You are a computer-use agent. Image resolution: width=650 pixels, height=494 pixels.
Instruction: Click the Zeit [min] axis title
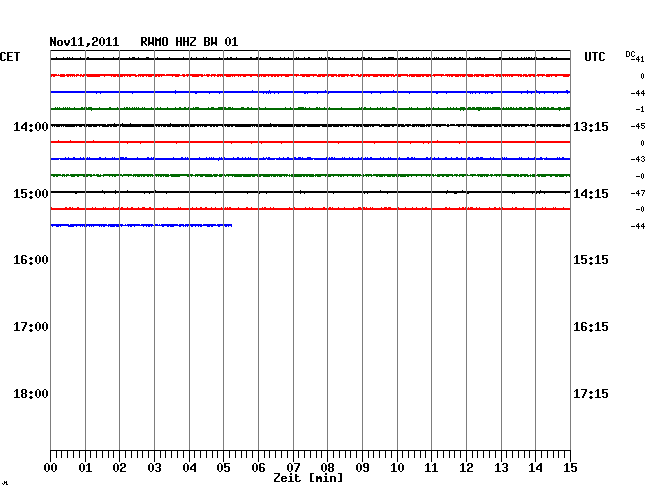[x=308, y=478]
